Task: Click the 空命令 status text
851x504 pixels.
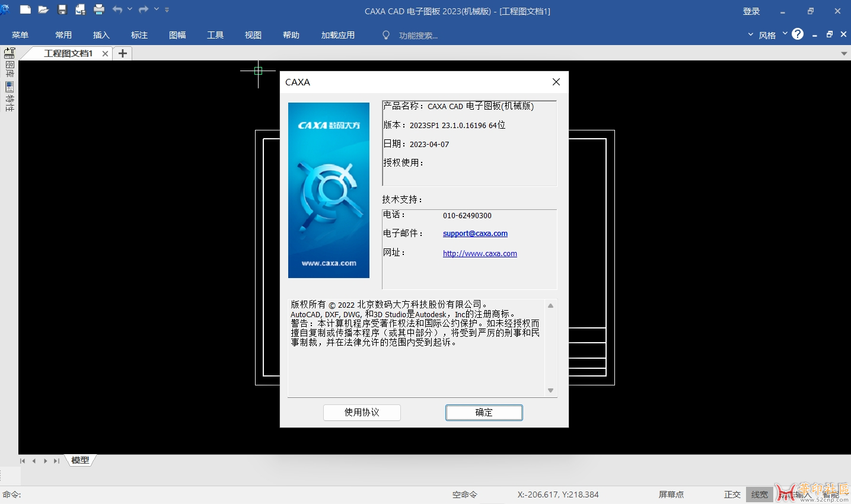Action: pos(464,495)
